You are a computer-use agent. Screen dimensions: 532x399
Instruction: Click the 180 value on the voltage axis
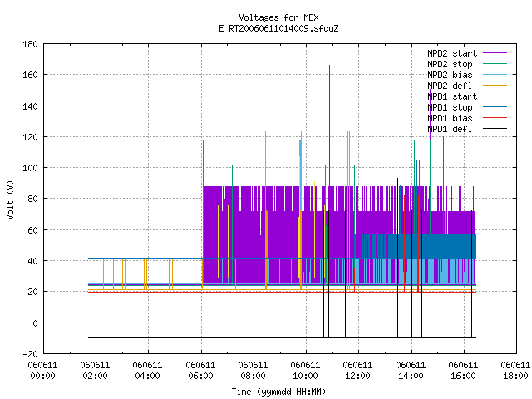30,44
